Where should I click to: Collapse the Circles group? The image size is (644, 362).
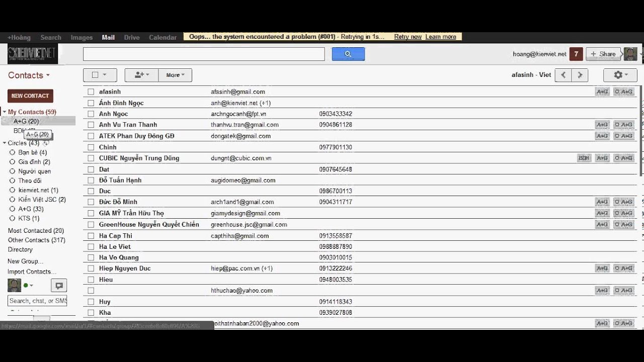(x=5, y=143)
